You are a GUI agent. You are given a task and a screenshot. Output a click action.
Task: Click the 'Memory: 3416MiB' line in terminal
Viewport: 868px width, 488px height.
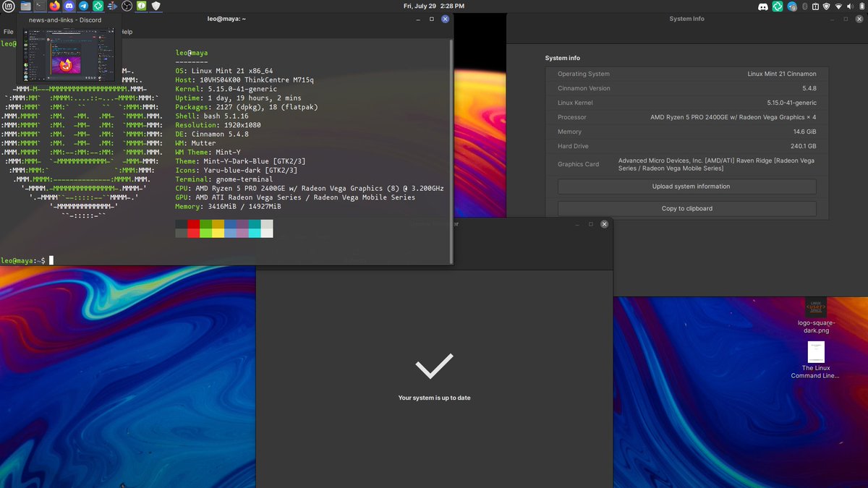(228, 206)
